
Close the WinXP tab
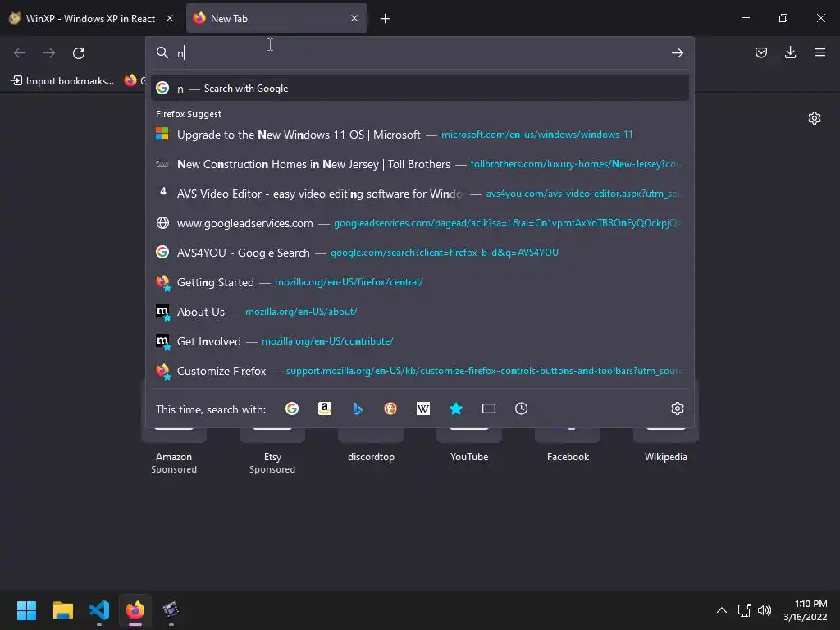click(x=170, y=18)
